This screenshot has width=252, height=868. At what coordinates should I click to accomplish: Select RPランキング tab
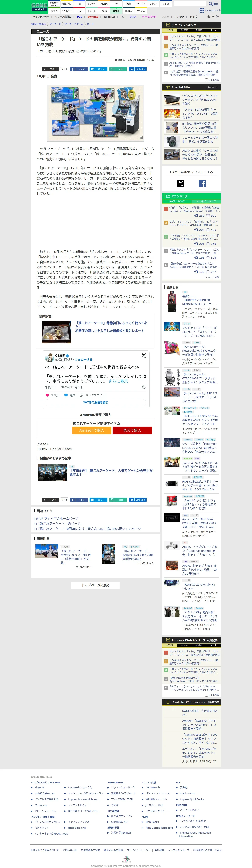[177, 201]
